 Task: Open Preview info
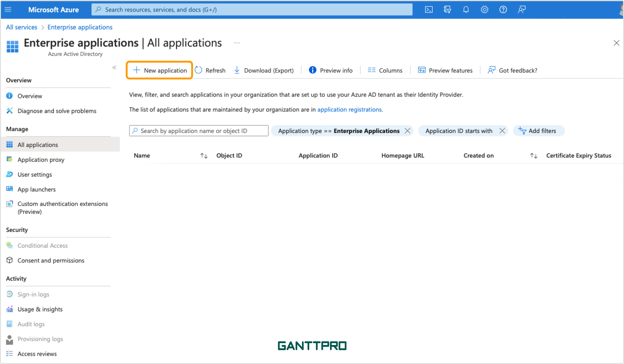pyautogui.click(x=330, y=70)
